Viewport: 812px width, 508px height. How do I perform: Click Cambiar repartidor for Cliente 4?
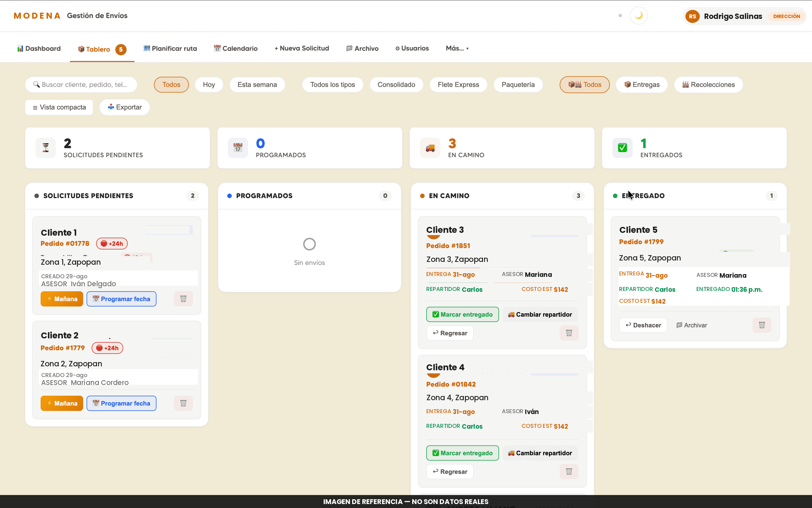[540, 453]
